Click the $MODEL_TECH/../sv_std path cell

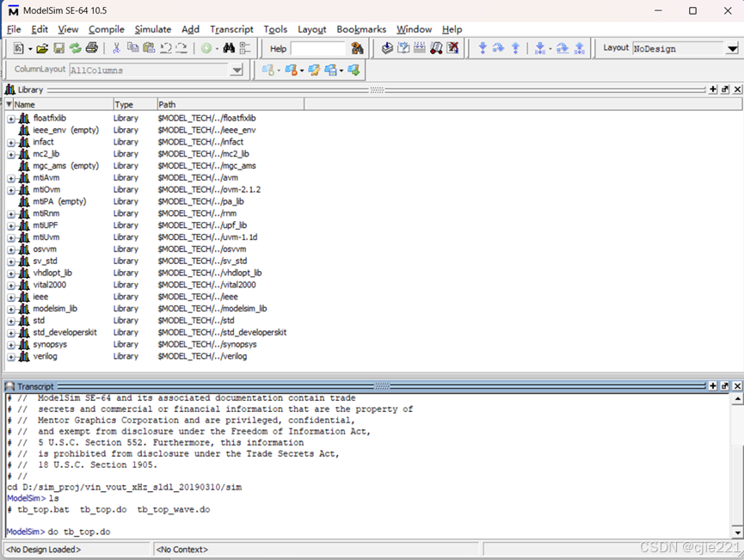(202, 261)
